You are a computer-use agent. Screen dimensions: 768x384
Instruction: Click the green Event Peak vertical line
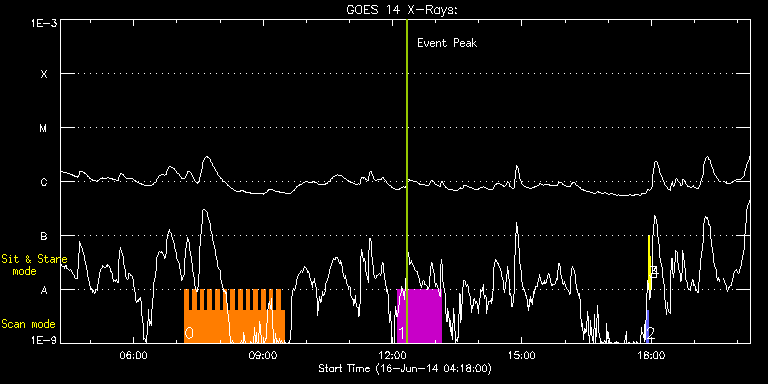[x=407, y=181]
